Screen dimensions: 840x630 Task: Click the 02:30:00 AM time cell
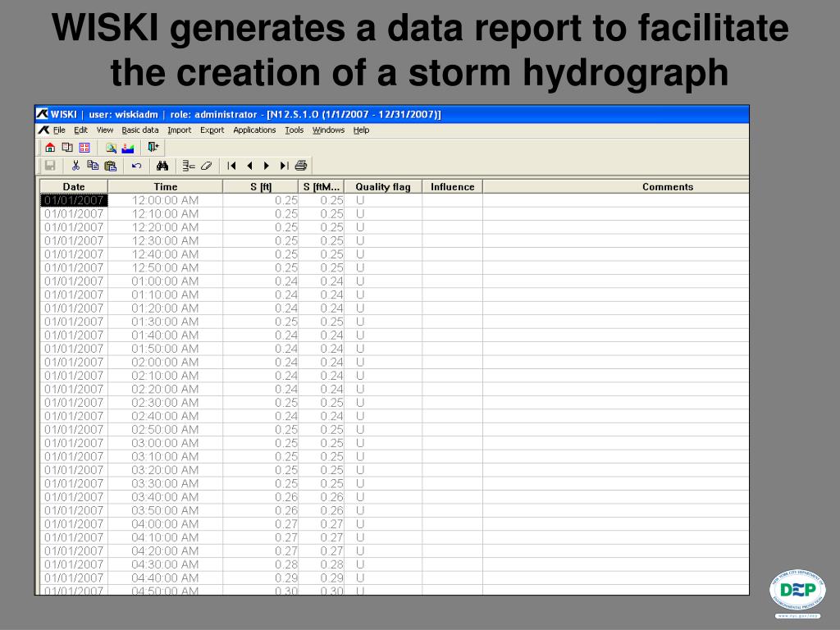click(x=165, y=402)
